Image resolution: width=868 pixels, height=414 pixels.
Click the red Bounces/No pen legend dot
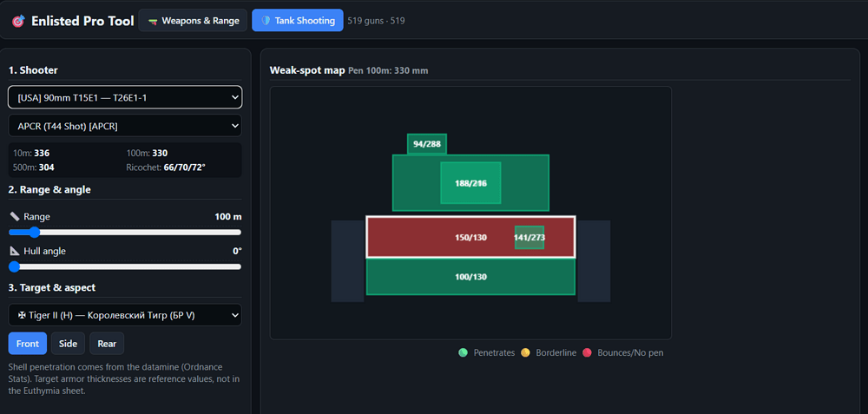pyautogui.click(x=588, y=352)
